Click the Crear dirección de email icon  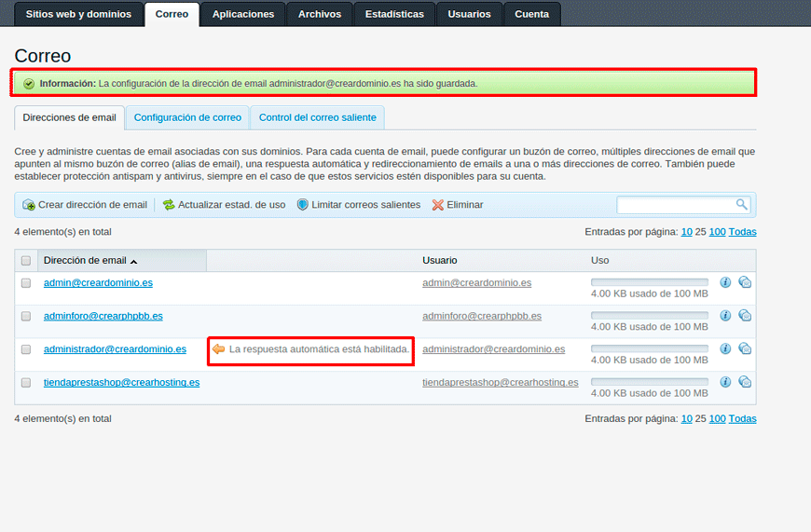[x=29, y=205]
